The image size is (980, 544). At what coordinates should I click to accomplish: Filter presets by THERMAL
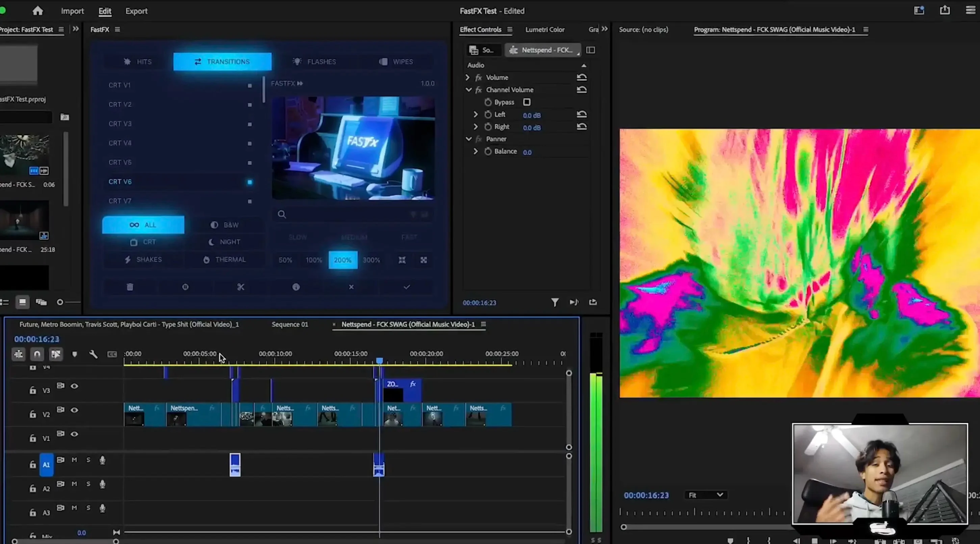(225, 260)
